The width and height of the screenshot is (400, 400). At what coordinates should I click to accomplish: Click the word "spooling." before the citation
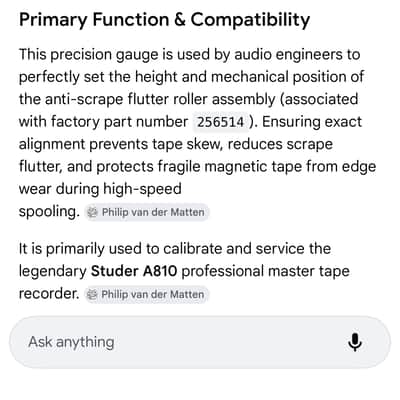tap(49, 212)
